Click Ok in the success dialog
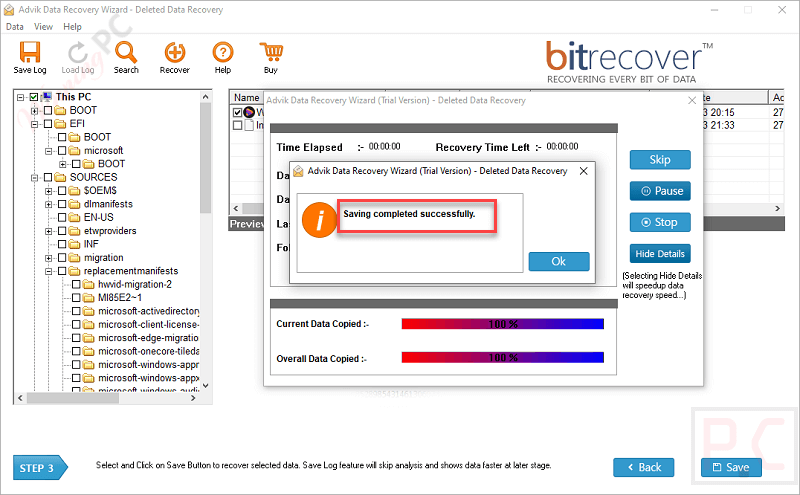This screenshot has width=800, height=495. pos(559,261)
